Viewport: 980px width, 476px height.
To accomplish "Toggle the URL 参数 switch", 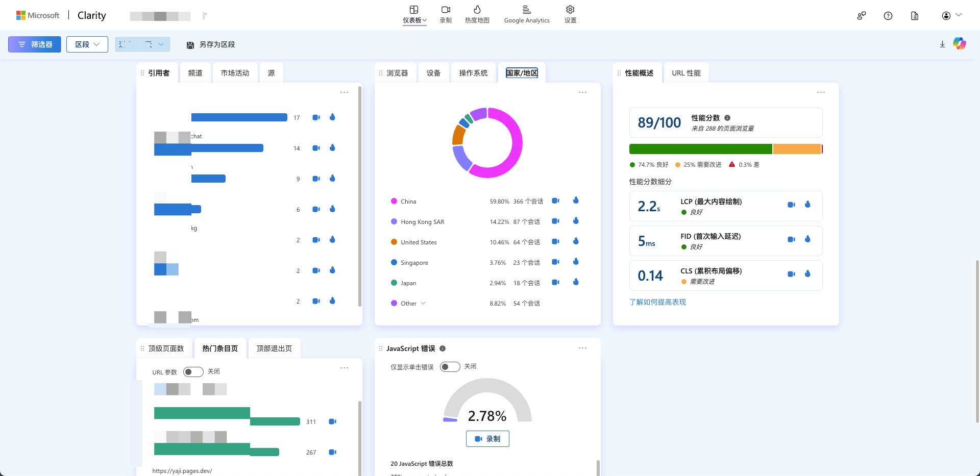I will click(193, 372).
